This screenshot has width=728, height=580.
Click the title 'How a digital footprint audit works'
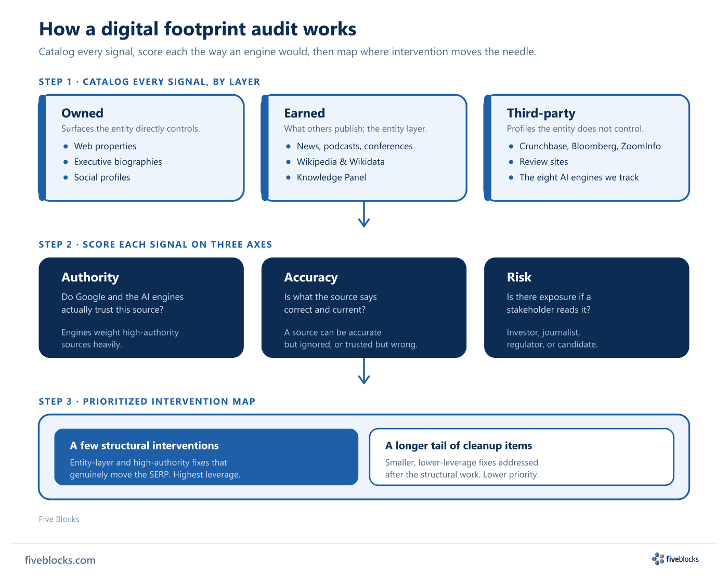coord(198,29)
